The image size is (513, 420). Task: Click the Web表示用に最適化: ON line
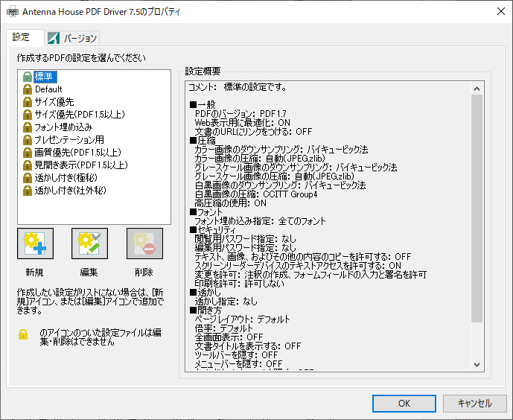[243, 123]
